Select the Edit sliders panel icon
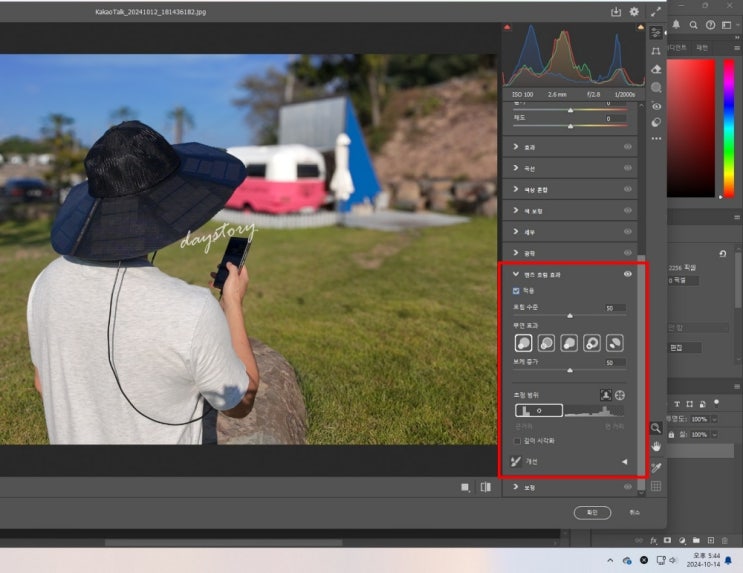Image resolution: width=743 pixels, height=573 pixels. 656,32
